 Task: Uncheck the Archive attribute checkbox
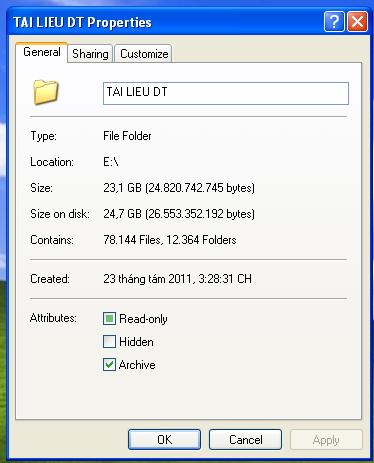click(109, 365)
